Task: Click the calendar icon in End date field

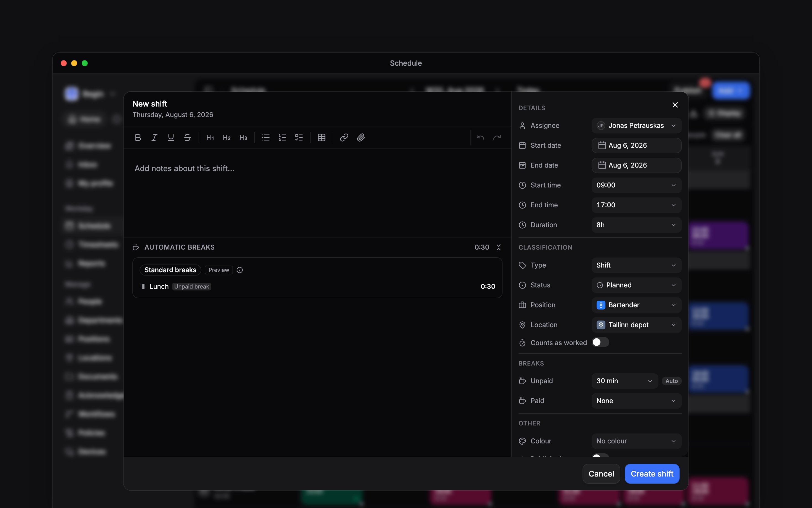Action: 602,165
